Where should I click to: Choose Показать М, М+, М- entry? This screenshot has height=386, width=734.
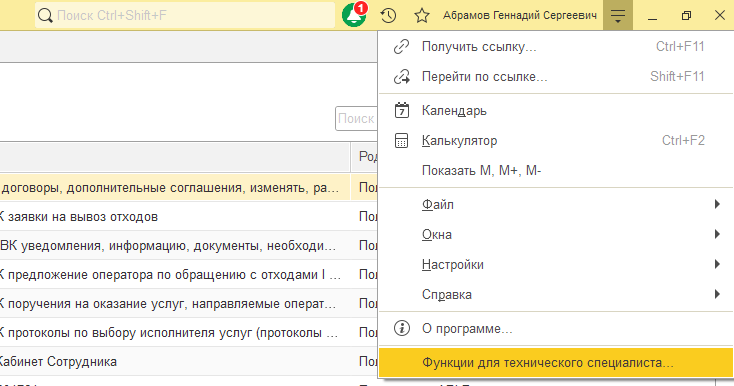pyautogui.click(x=556, y=170)
